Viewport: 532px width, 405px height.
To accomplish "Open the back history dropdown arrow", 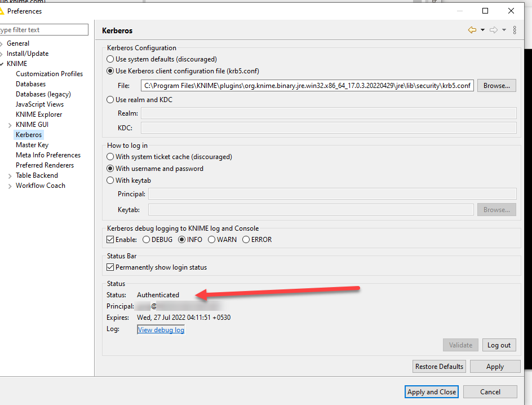I will [x=482, y=30].
